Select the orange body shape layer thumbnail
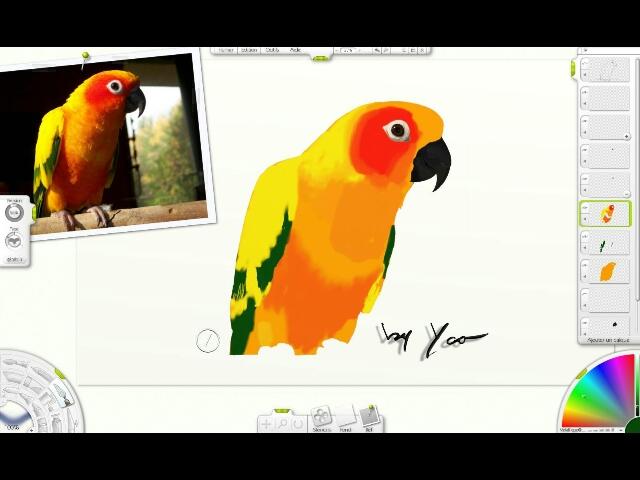 click(610, 272)
